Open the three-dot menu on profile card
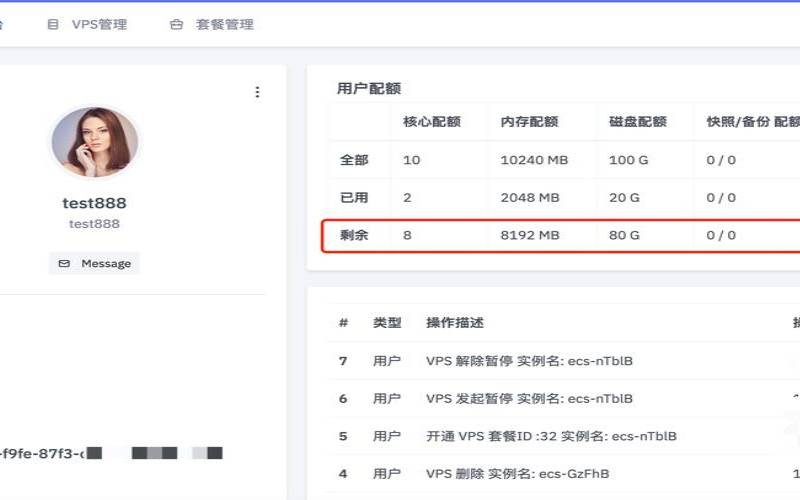This screenshot has height=500, width=800. tap(257, 92)
